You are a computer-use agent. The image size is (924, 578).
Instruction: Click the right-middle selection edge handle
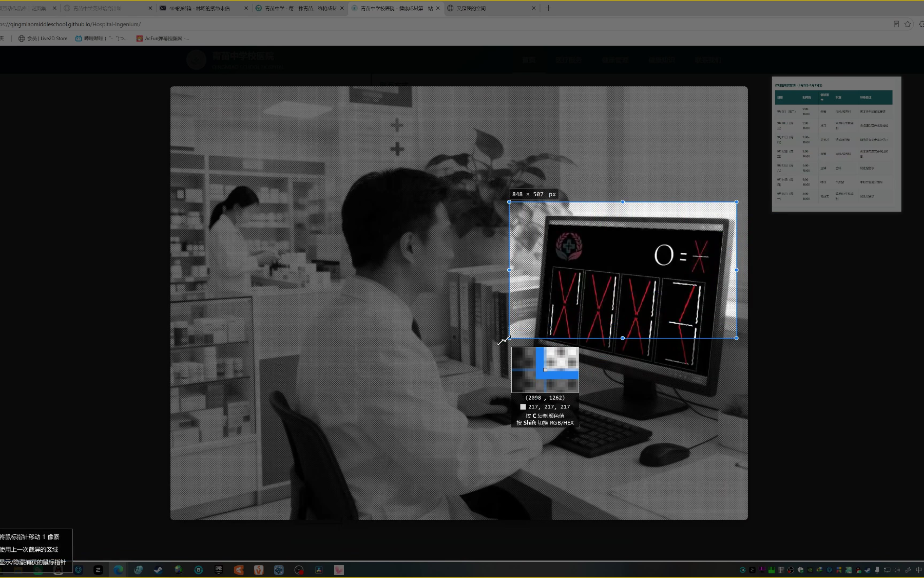[x=737, y=270]
